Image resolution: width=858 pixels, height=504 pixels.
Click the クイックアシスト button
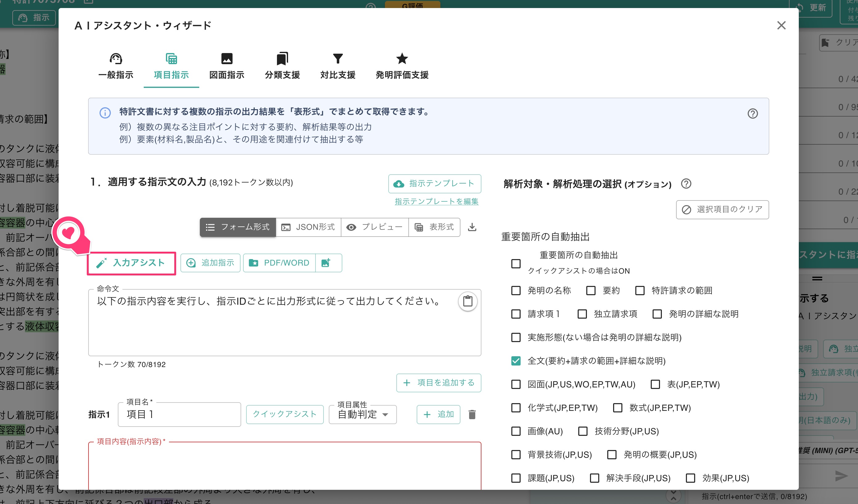[285, 415]
